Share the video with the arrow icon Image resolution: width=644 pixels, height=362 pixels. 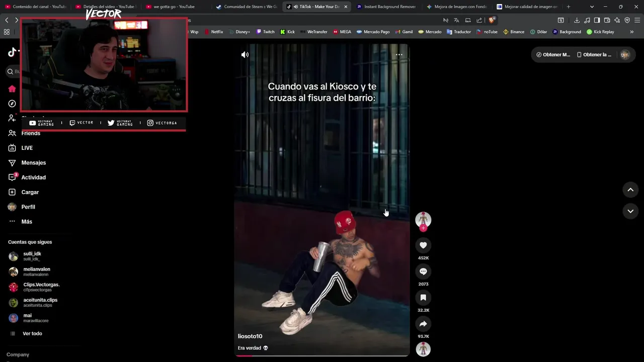pos(423,324)
